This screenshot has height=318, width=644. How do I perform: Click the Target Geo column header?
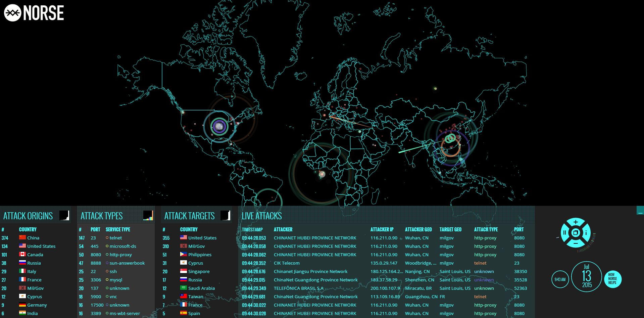(x=450, y=229)
